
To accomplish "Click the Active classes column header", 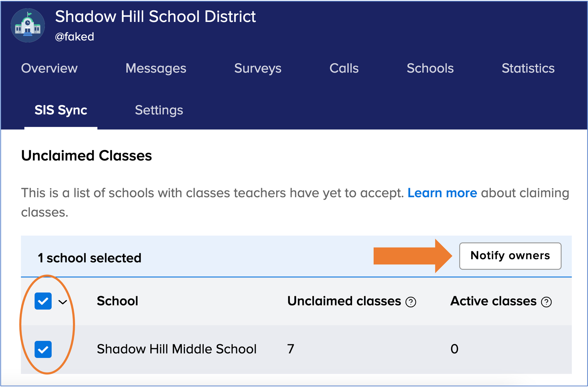I will click(493, 301).
